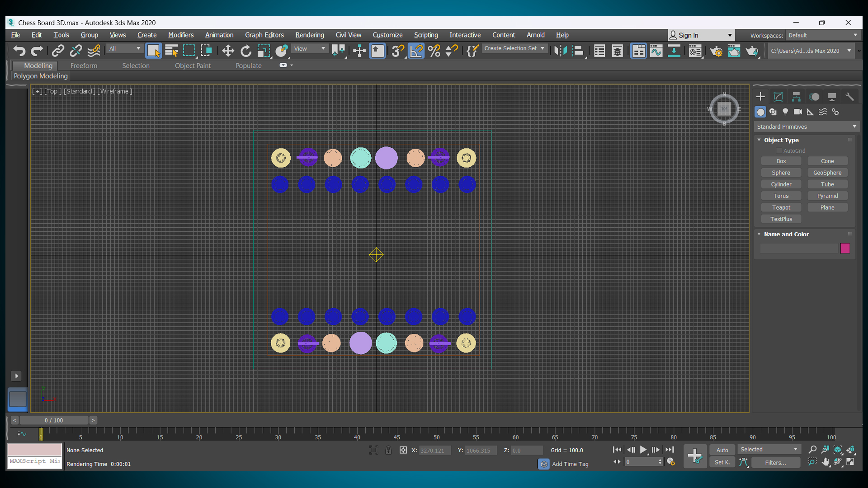The image size is (868, 488).
Task: Open the Layer Explorer
Action: pos(618,51)
